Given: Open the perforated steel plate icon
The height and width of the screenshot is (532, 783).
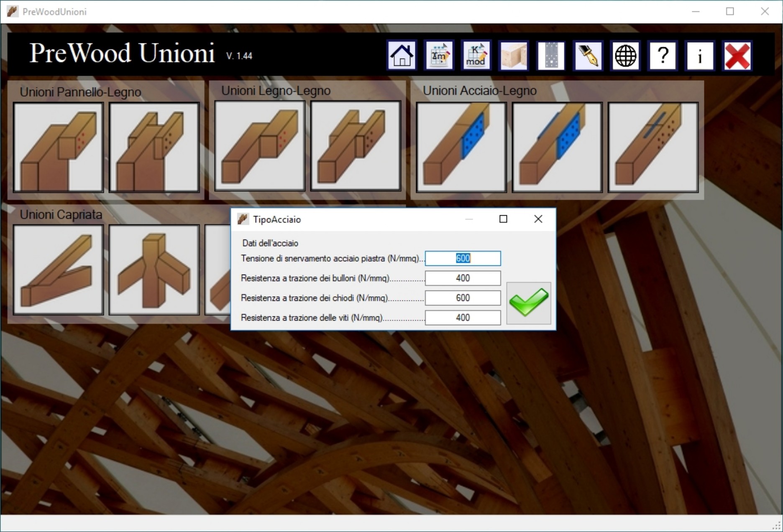Looking at the screenshot, I should click(551, 55).
